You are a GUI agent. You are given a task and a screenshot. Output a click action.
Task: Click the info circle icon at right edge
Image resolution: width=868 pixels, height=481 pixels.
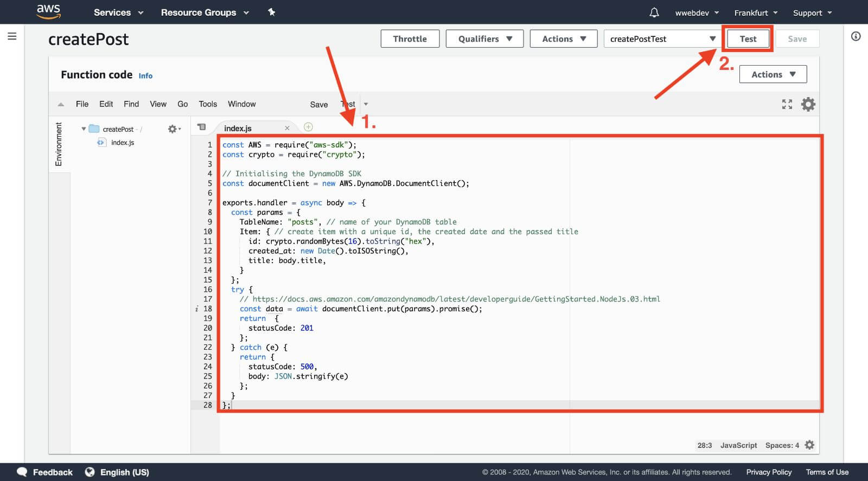coord(856,36)
